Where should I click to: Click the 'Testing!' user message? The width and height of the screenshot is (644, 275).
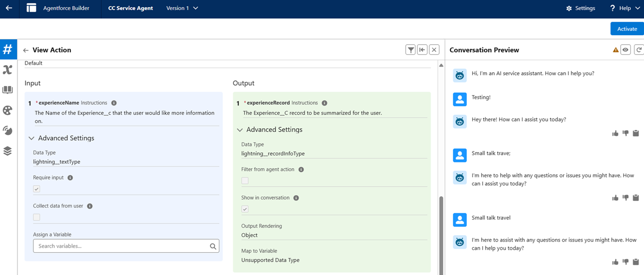[x=481, y=97]
